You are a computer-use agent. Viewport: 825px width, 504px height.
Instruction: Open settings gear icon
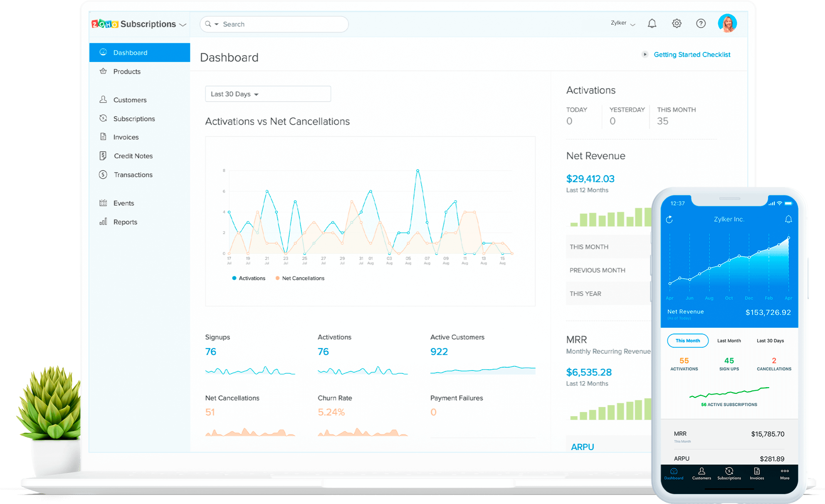pyautogui.click(x=677, y=24)
